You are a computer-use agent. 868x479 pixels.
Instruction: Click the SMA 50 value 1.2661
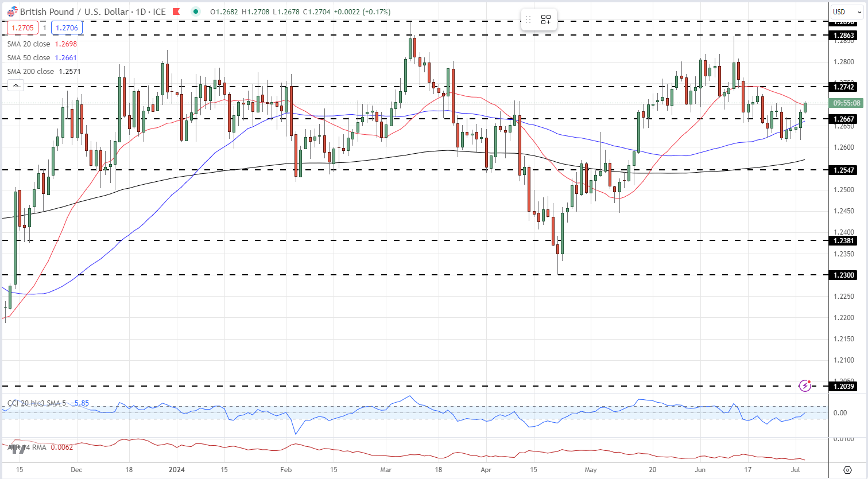click(x=65, y=58)
